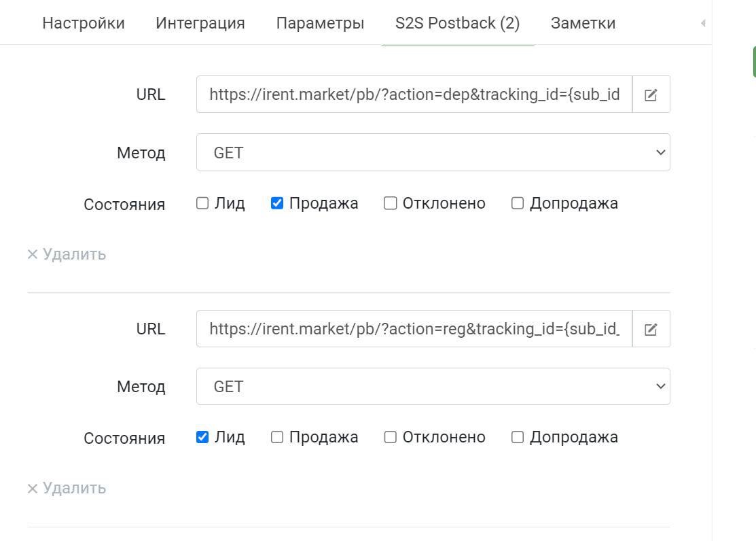Click edit icon beside the dep postback URL
The width and height of the screenshot is (756, 541).
(x=651, y=94)
